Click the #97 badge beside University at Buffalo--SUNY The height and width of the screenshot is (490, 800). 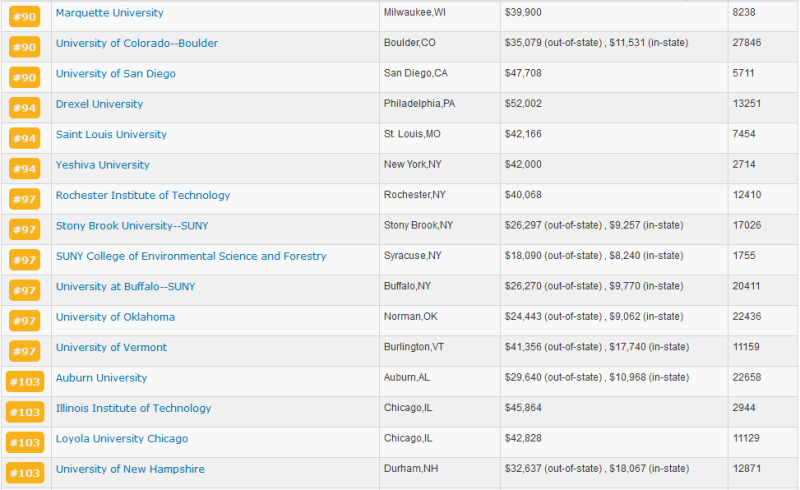24,290
